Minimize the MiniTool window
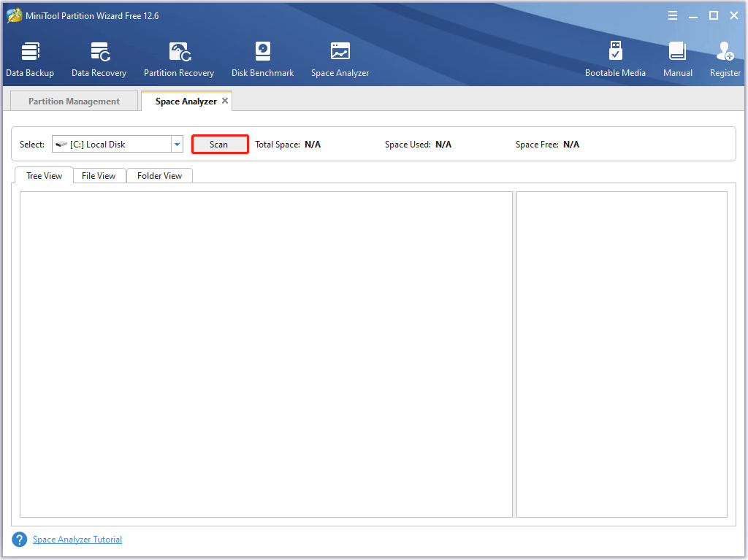Screen dimensions: 748x560 pyautogui.click(x=693, y=16)
